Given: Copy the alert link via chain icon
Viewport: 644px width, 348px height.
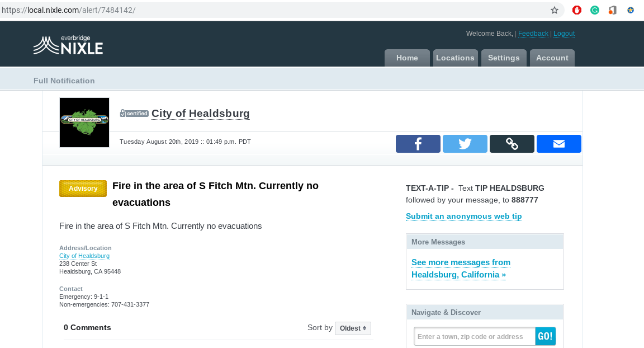Looking at the screenshot, I should pyautogui.click(x=512, y=144).
